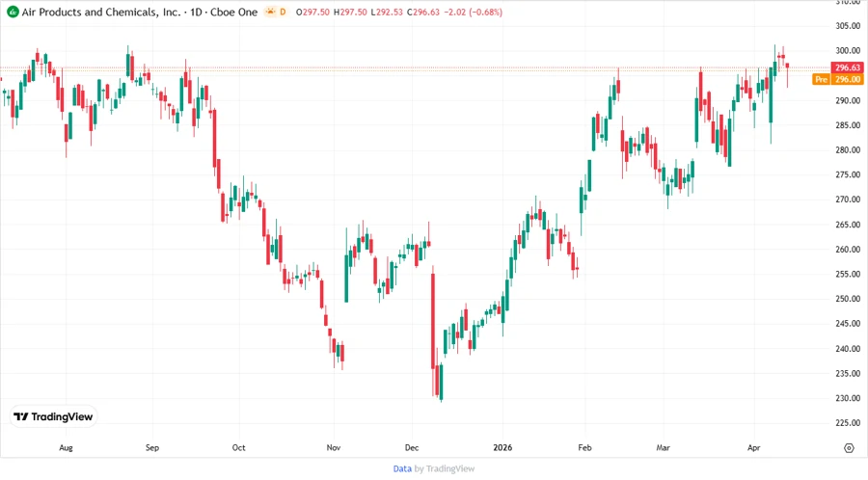Screen dimensions: 868x480
Task: Click the 225.00 price axis label
Action: [x=848, y=423]
